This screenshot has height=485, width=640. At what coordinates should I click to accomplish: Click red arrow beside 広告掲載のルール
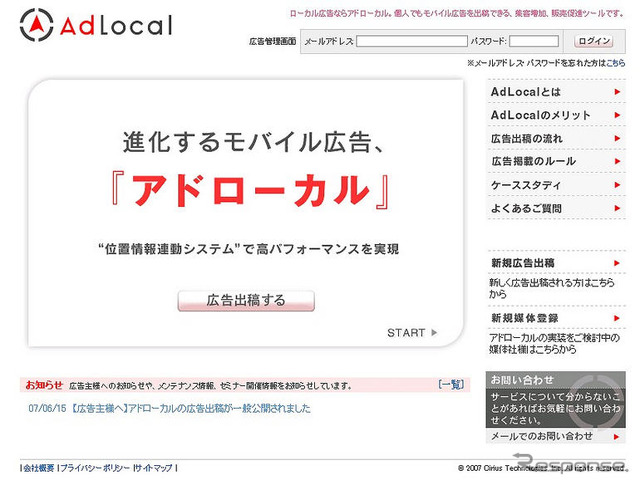pos(617,161)
